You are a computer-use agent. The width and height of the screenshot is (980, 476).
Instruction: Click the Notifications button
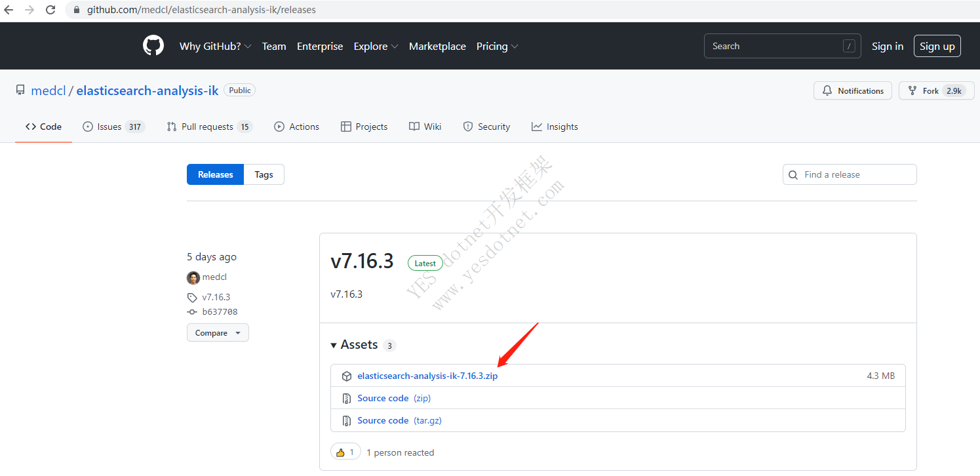[x=853, y=90]
